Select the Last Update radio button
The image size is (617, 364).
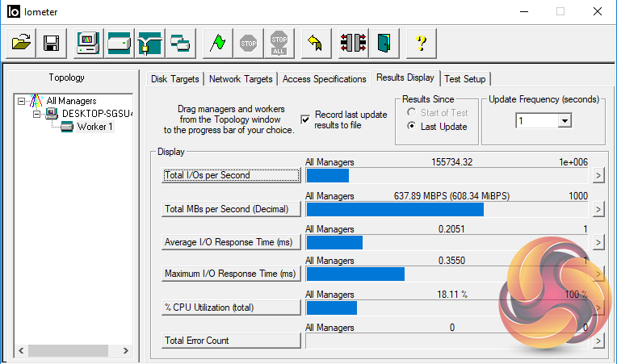tap(412, 127)
